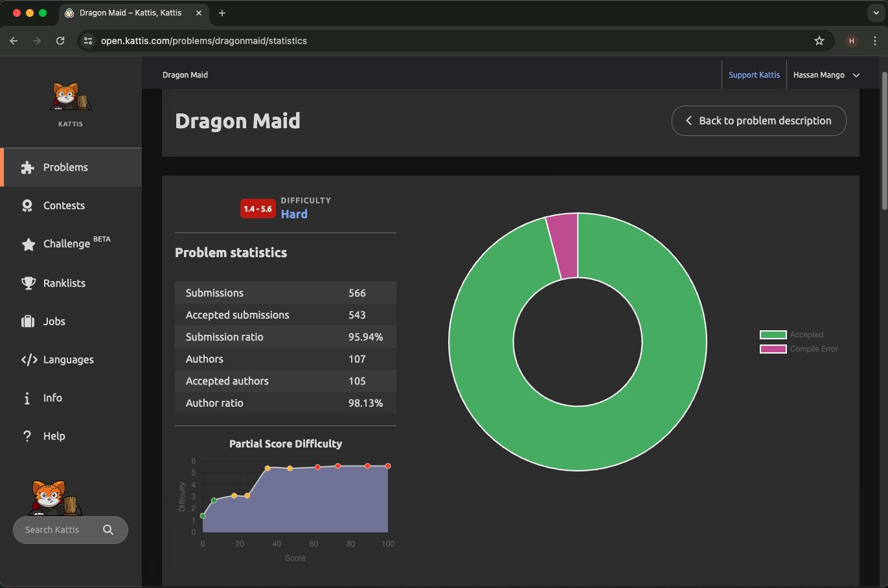Screen dimensions: 888x588
Task: Click the Accepted authors value 105
Action: coord(357,381)
